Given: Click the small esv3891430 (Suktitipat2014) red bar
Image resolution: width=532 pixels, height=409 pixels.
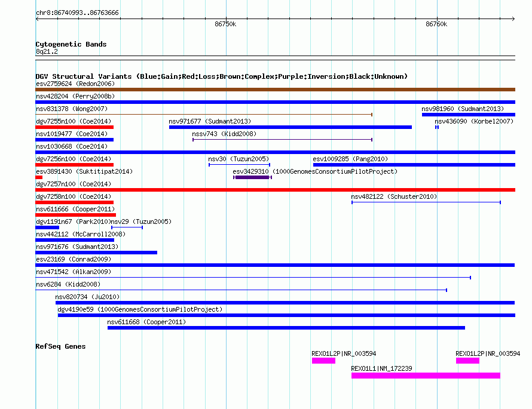Looking at the screenshot, I should click(39, 177).
